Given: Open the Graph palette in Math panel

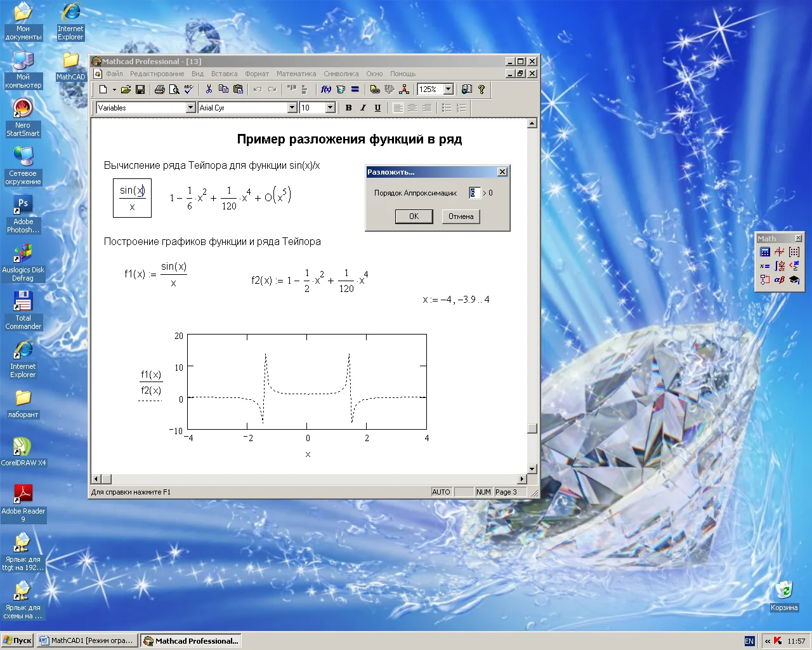Looking at the screenshot, I should click(779, 252).
